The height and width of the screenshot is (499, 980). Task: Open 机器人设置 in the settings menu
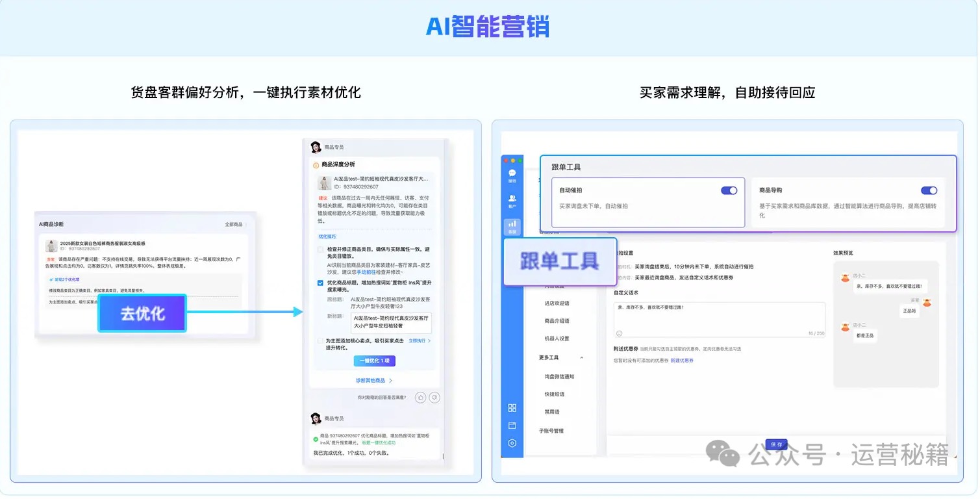pyautogui.click(x=557, y=339)
